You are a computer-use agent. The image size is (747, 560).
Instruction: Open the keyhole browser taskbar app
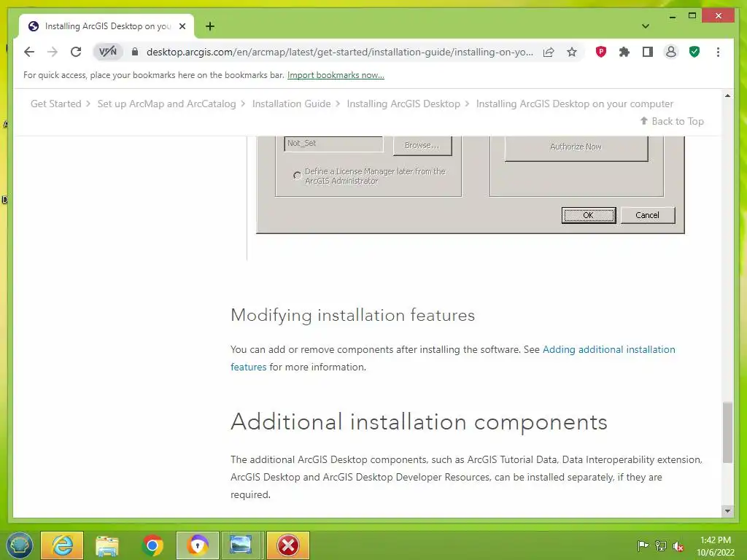coord(197,545)
